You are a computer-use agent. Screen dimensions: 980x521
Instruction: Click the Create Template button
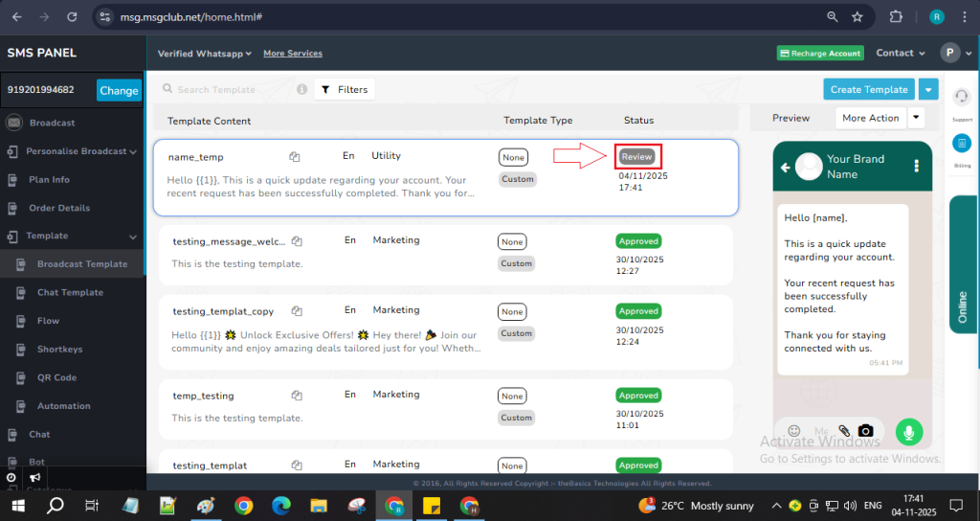[x=868, y=89]
